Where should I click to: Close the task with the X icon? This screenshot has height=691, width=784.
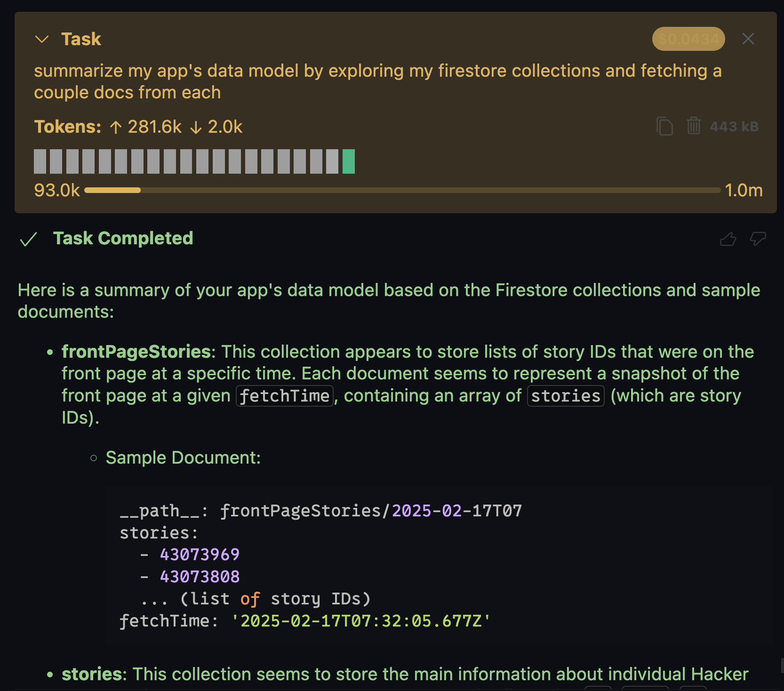pyautogui.click(x=748, y=39)
